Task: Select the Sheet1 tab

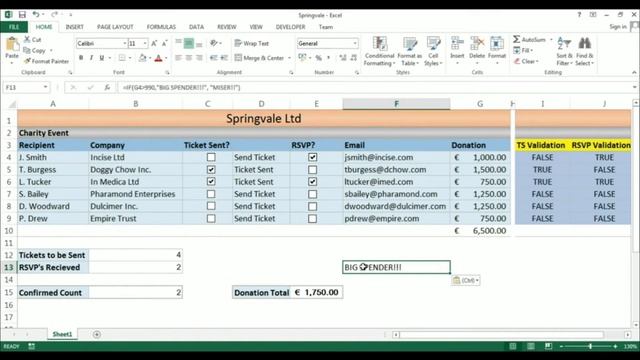Action: click(62, 334)
